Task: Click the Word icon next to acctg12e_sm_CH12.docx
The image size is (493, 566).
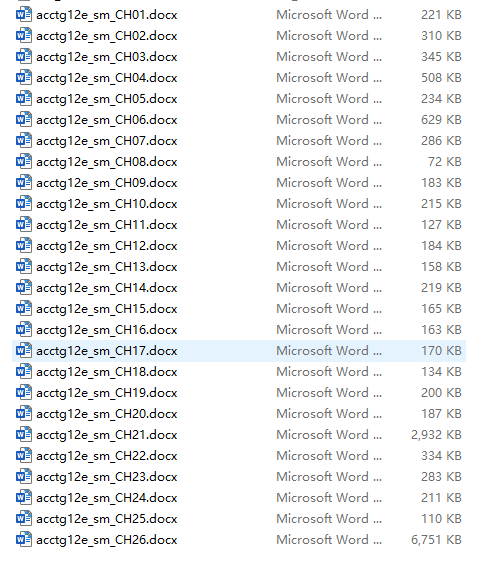Action: pos(24,246)
